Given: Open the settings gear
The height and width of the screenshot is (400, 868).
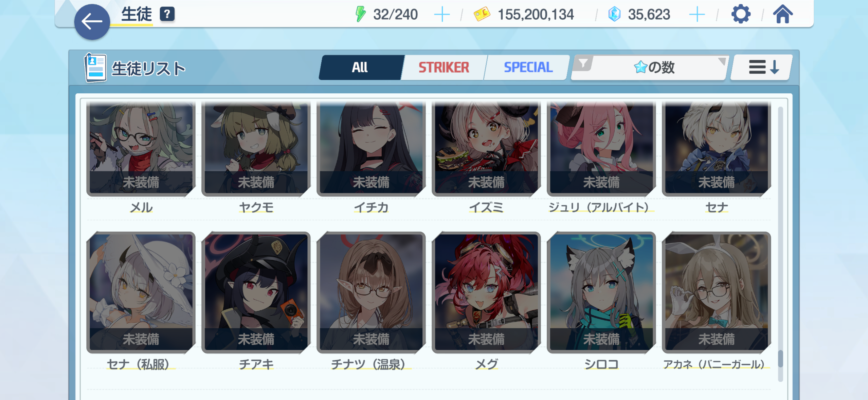Looking at the screenshot, I should pyautogui.click(x=741, y=14).
